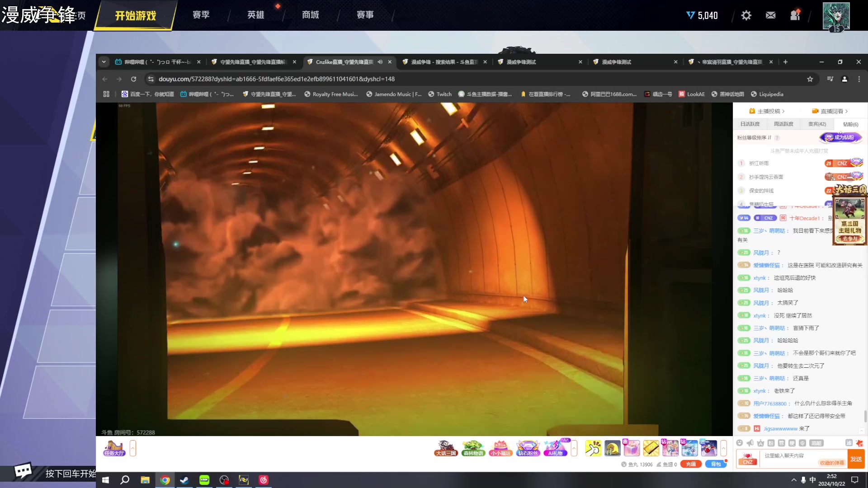The height and width of the screenshot is (488, 868).
Task: Reload the douyu page
Action: tap(133, 79)
